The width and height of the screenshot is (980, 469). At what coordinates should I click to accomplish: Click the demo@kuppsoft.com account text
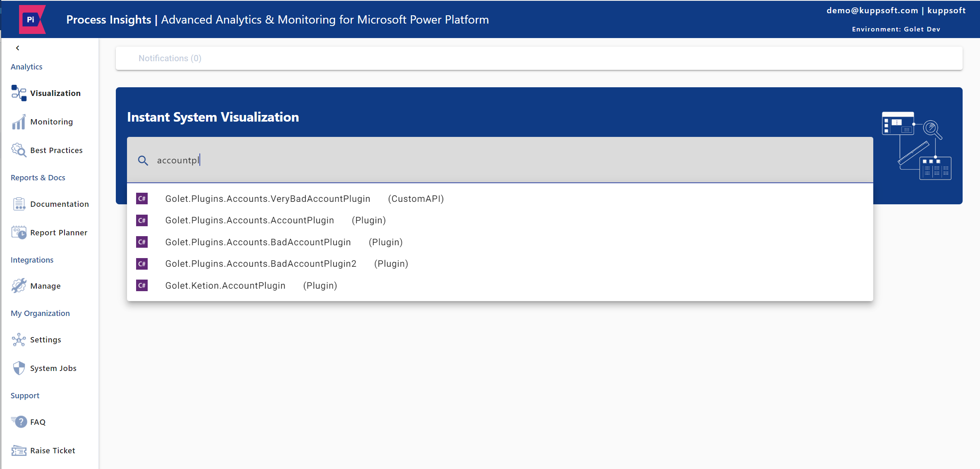coord(872,11)
